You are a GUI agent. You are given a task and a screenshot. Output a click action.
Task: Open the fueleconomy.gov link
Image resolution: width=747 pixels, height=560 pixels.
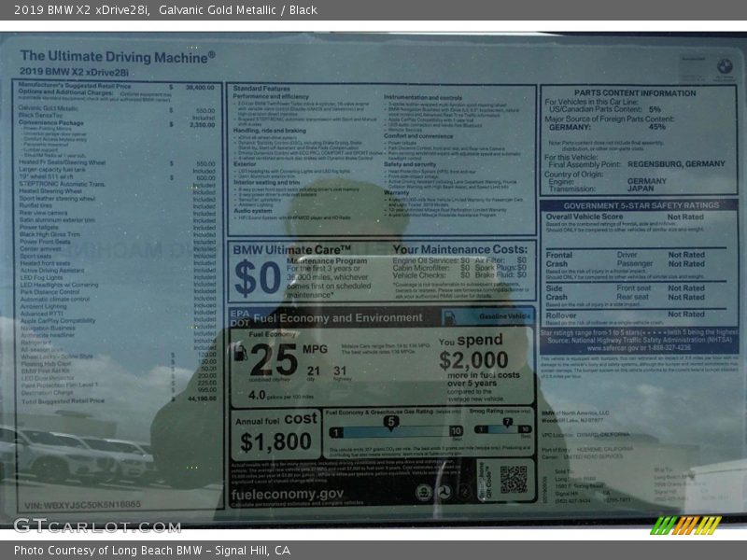click(288, 495)
